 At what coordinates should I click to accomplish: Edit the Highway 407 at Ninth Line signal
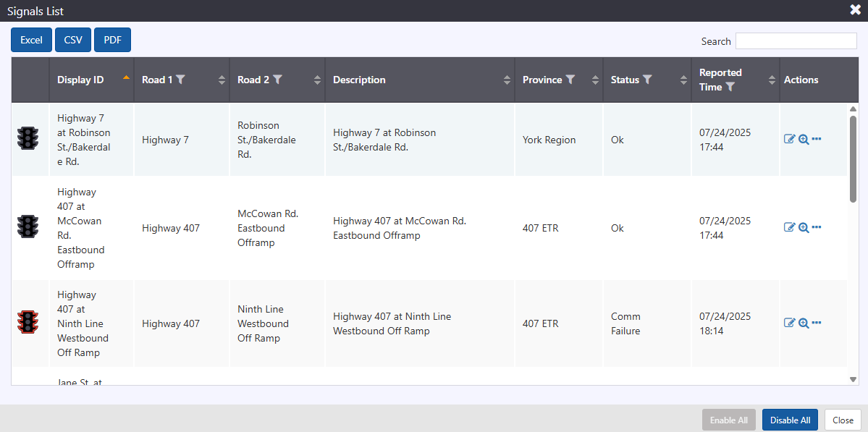[x=789, y=323]
